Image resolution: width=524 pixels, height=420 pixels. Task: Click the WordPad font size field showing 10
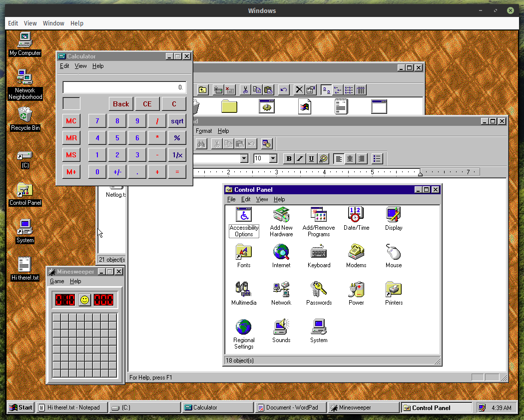[x=261, y=158]
